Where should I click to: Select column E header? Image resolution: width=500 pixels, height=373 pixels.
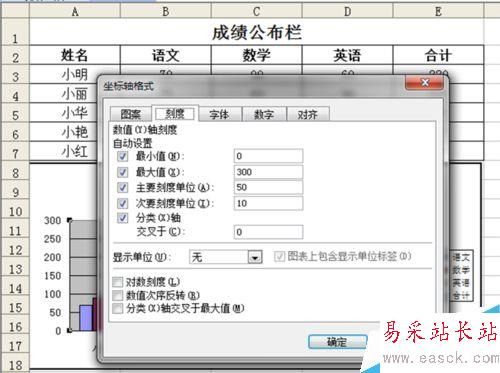click(438, 12)
